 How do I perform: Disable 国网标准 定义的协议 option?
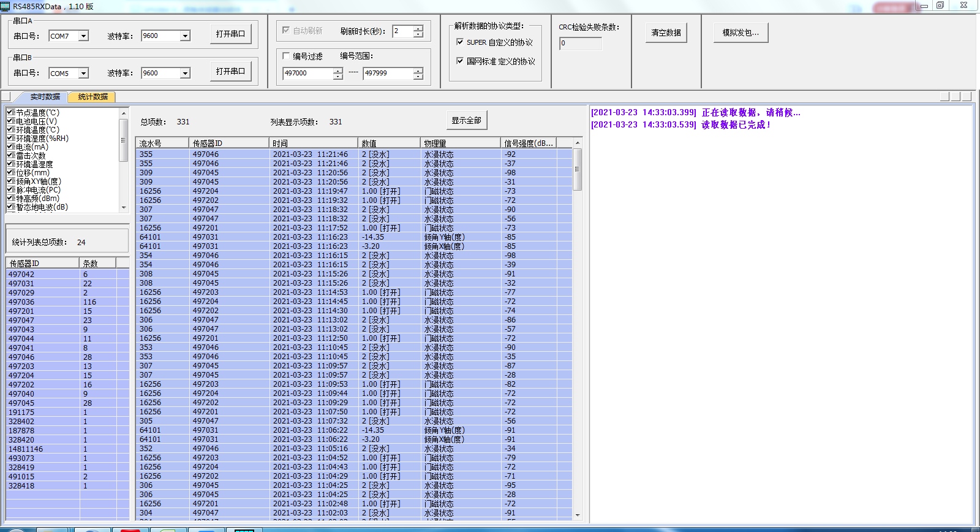[460, 61]
